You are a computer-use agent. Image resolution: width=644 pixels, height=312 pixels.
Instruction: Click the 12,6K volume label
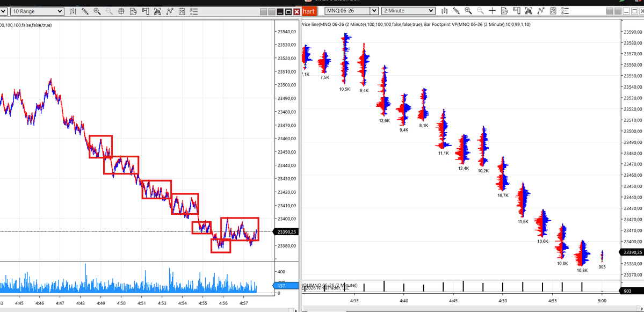(x=384, y=121)
